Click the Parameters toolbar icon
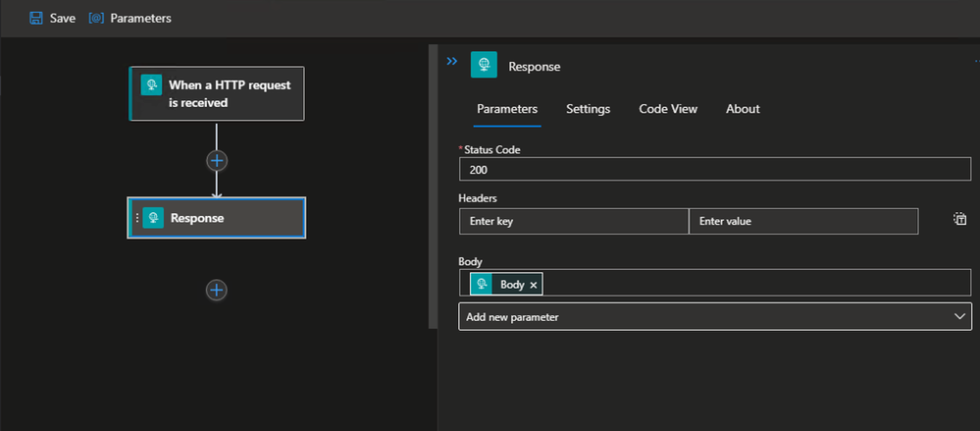Screen dimensions: 980x431 click(96, 18)
